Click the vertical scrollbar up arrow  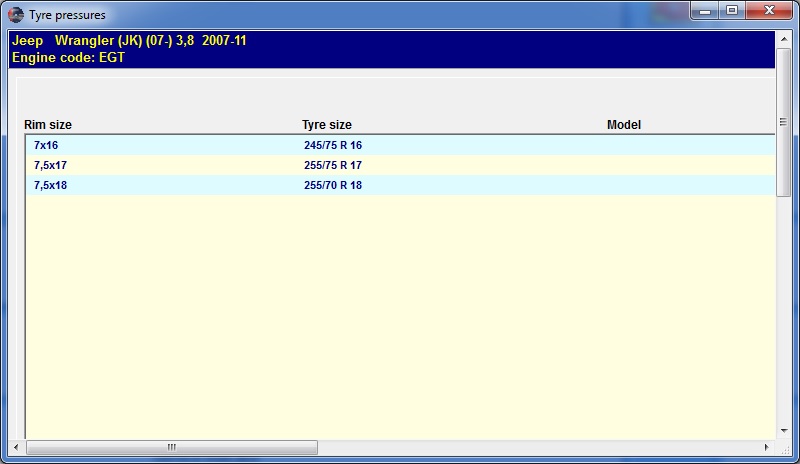coord(783,38)
